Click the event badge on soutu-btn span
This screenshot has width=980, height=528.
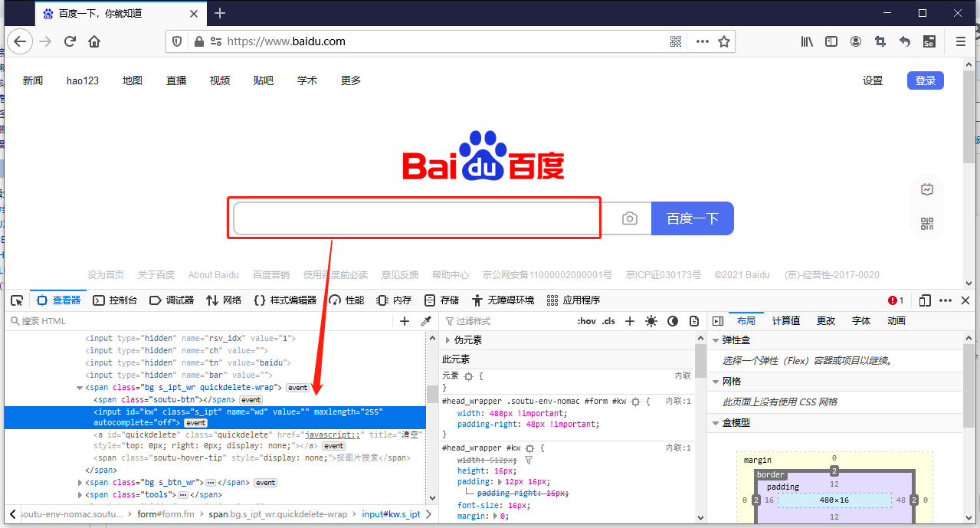[251, 400]
